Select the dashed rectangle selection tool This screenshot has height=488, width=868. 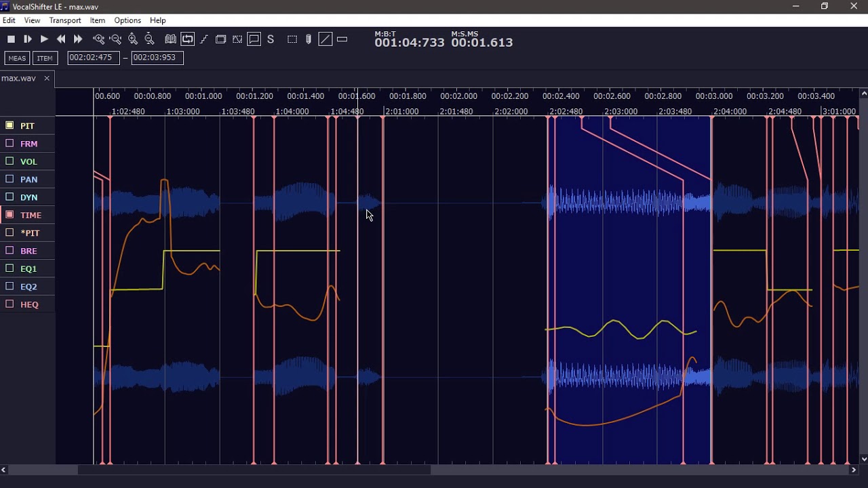click(292, 39)
